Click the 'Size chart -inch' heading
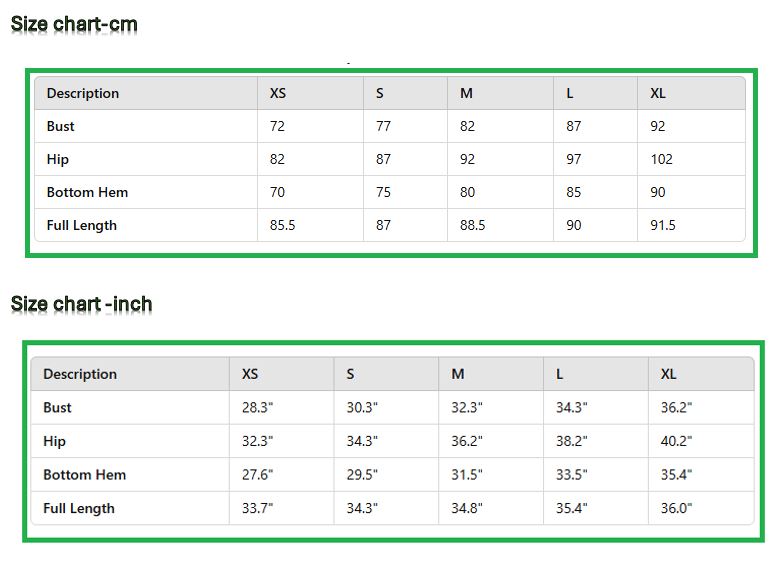Screen dimensions: 778x578 [81, 304]
